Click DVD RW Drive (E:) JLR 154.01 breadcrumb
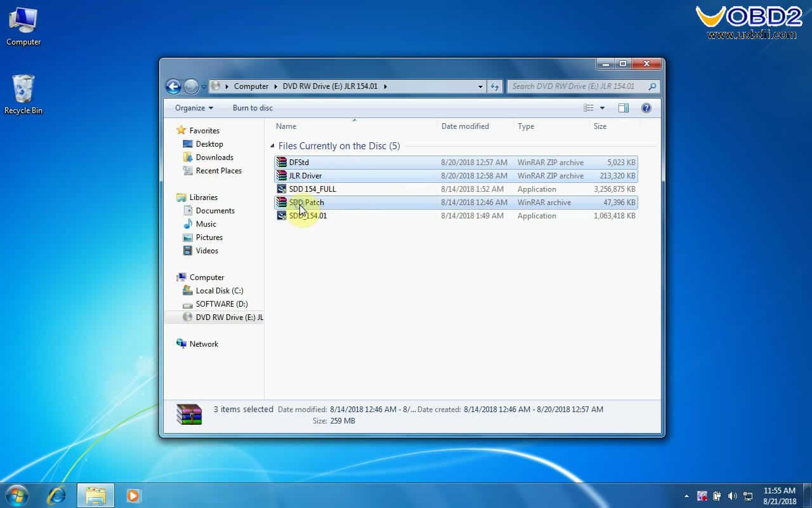Image resolution: width=812 pixels, height=508 pixels. pyautogui.click(x=330, y=86)
